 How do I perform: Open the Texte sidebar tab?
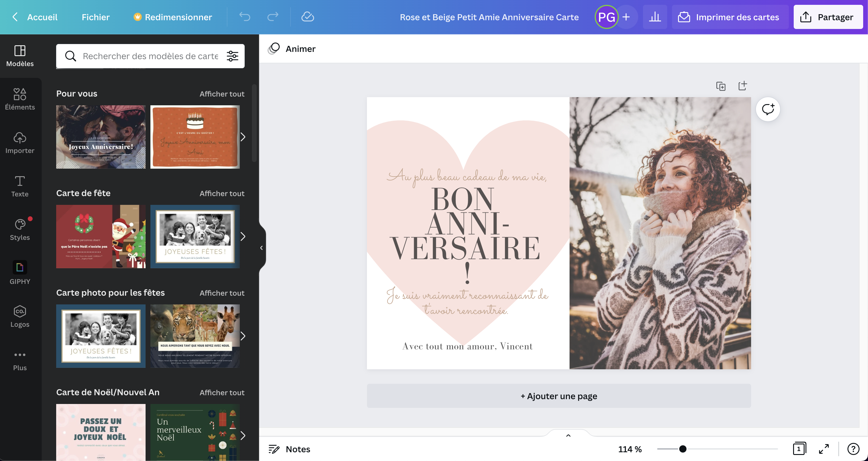20,186
